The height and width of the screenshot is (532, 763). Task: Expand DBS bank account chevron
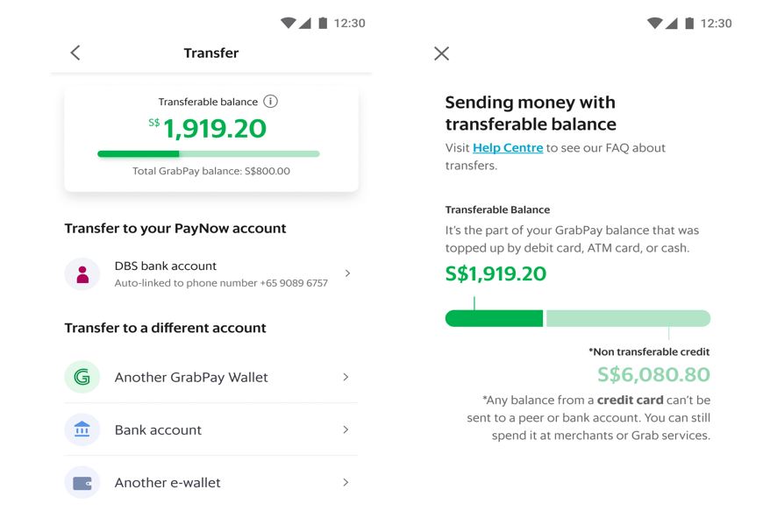click(x=347, y=273)
